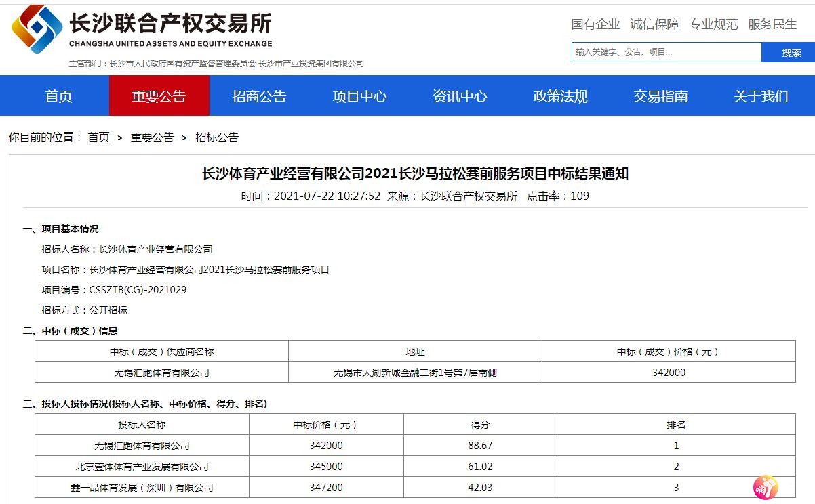
Task: Click the 招标方式：公开招标 line
Action: 84,310
